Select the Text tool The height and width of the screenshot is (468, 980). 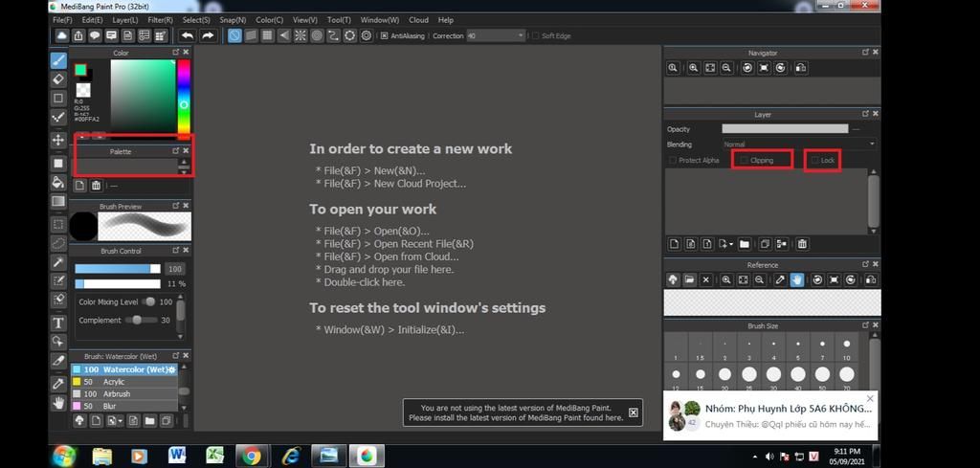[58, 323]
